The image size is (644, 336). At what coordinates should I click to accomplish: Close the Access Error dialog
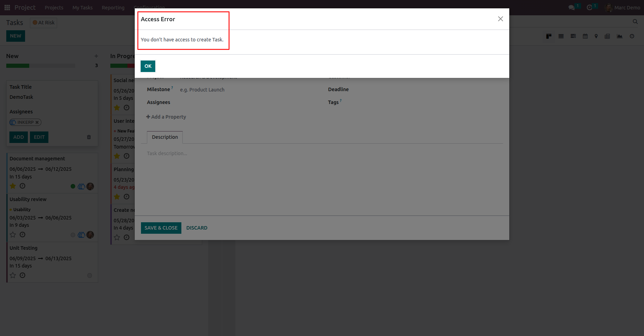pyautogui.click(x=500, y=19)
